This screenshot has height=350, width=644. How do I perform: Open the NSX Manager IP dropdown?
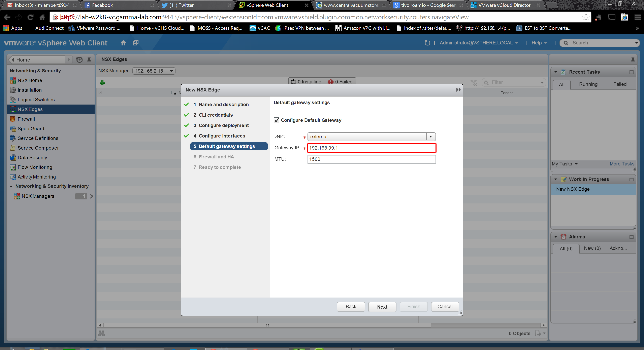click(x=171, y=71)
